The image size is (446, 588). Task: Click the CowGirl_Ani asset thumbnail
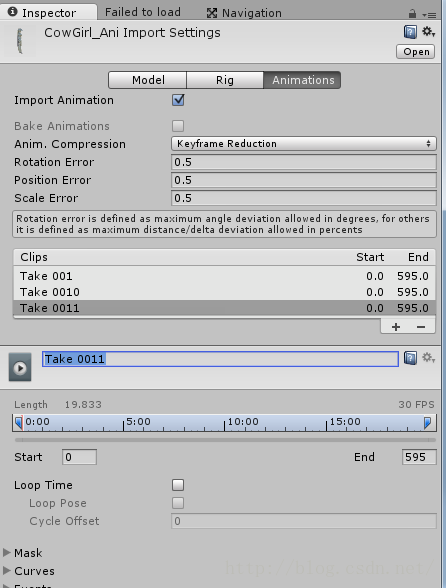point(20,40)
